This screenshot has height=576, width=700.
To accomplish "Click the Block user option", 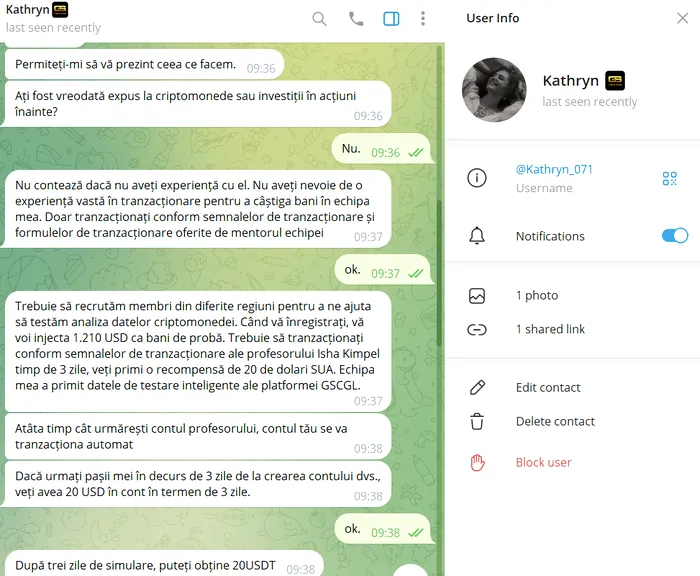I will point(573,463).
